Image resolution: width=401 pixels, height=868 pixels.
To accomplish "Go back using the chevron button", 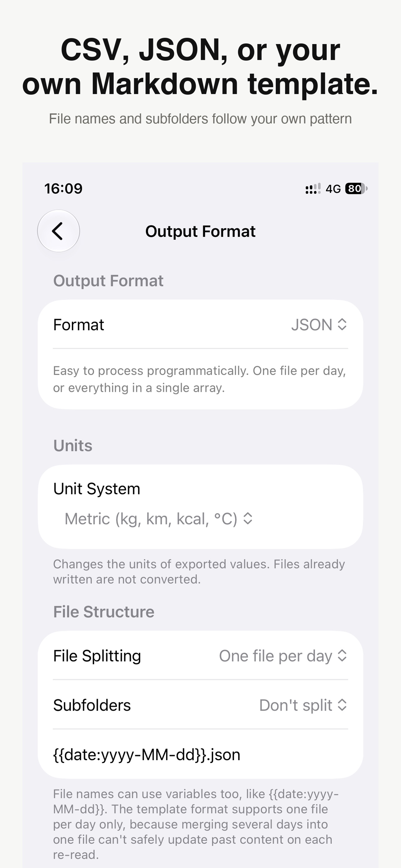I will click(58, 231).
